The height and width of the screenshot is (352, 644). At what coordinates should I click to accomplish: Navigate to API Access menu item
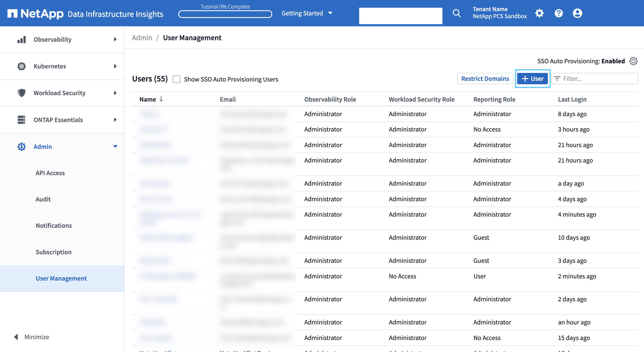(x=50, y=172)
